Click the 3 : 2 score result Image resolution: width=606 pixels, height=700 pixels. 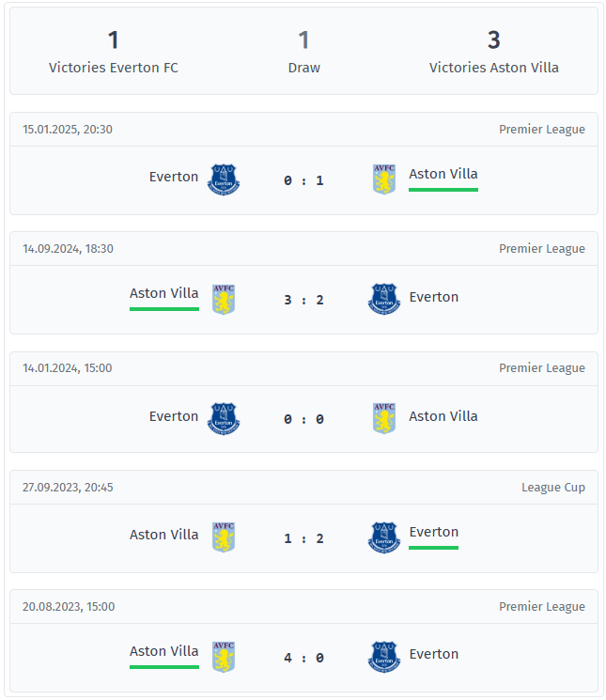(303, 300)
